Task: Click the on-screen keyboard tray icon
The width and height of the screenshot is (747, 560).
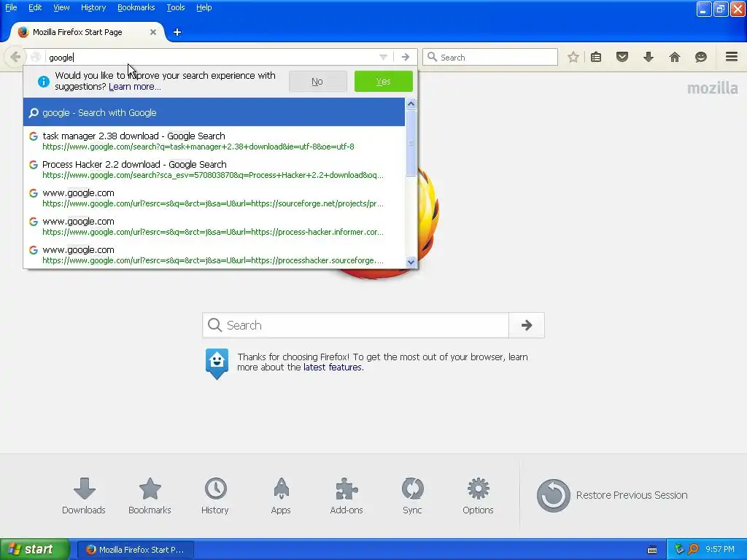Action: click(652, 550)
